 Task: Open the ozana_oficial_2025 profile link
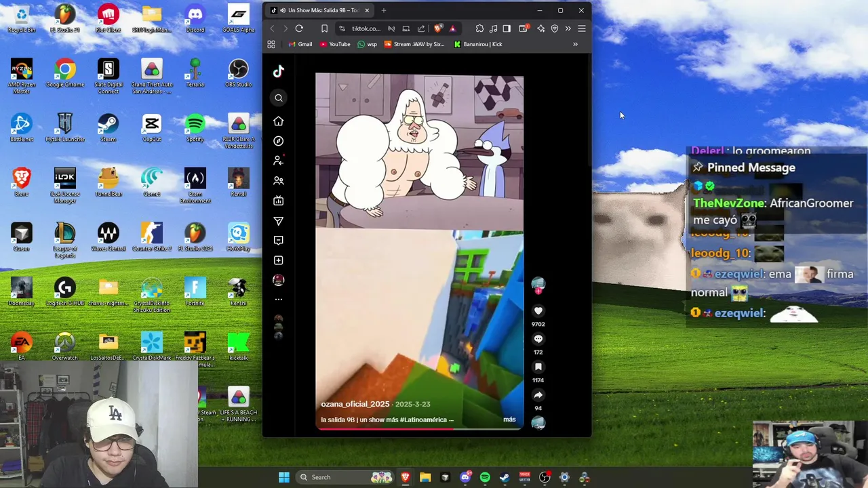click(355, 404)
